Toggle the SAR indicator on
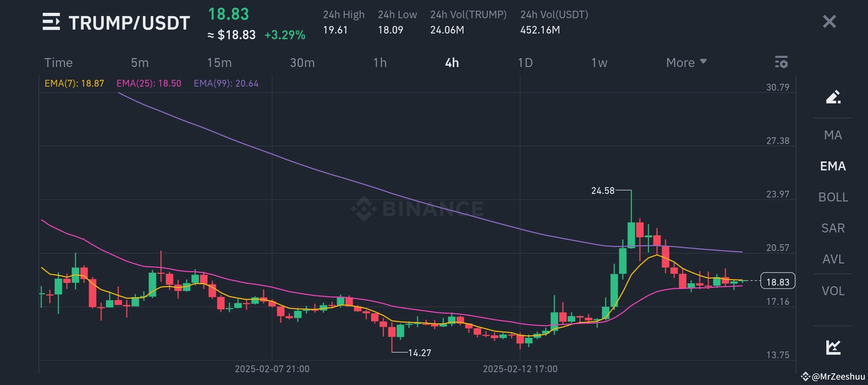 833,228
